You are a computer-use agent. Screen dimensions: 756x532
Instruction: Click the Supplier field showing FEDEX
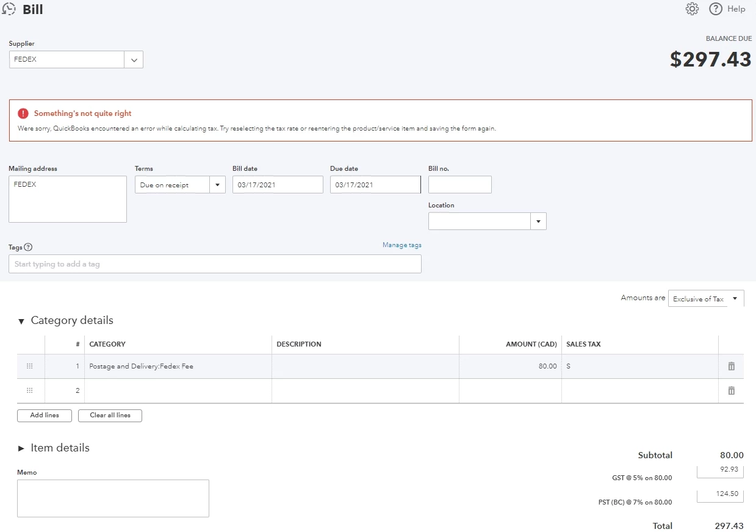point(67,60)
